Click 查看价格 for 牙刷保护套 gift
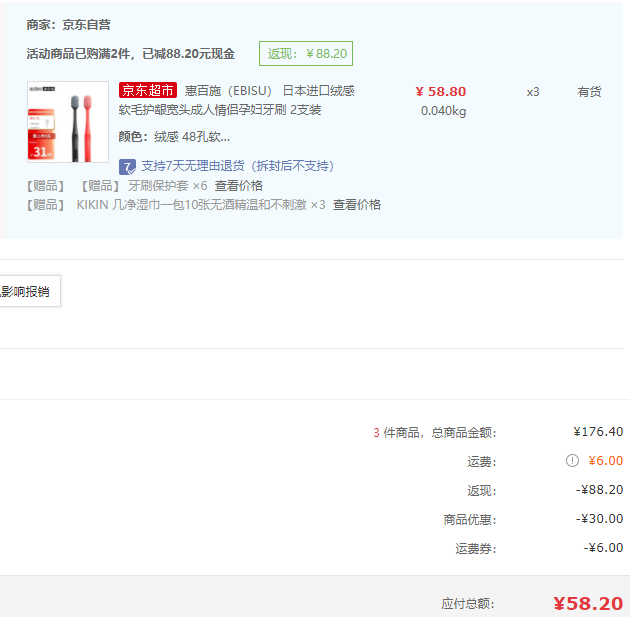The width and height of the screenshot is (630, 617). point(239,186)
